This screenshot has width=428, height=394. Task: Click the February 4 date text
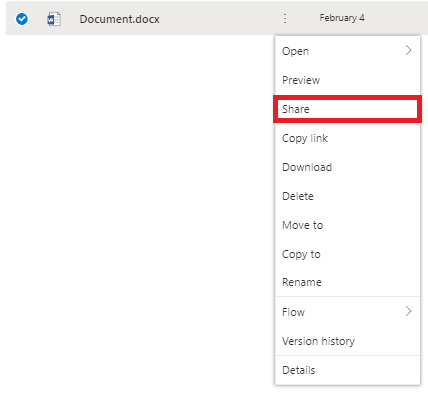tap(342, 18)
